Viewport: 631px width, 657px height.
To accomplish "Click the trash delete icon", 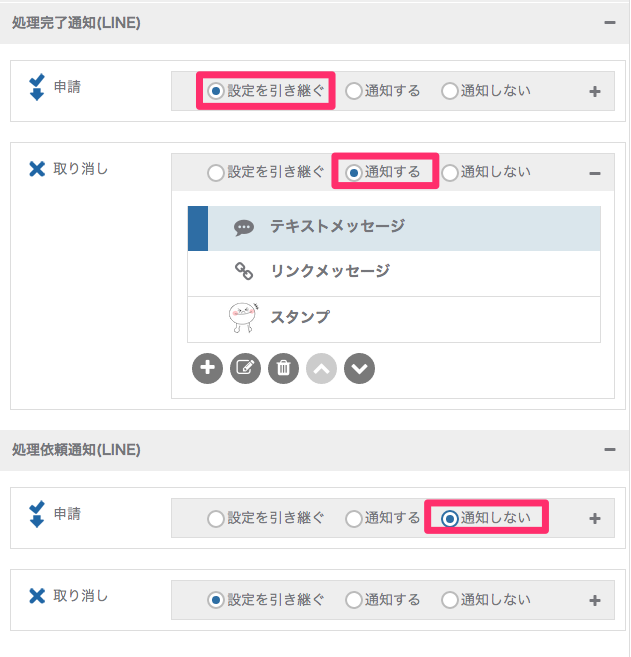I will (284, 368).
